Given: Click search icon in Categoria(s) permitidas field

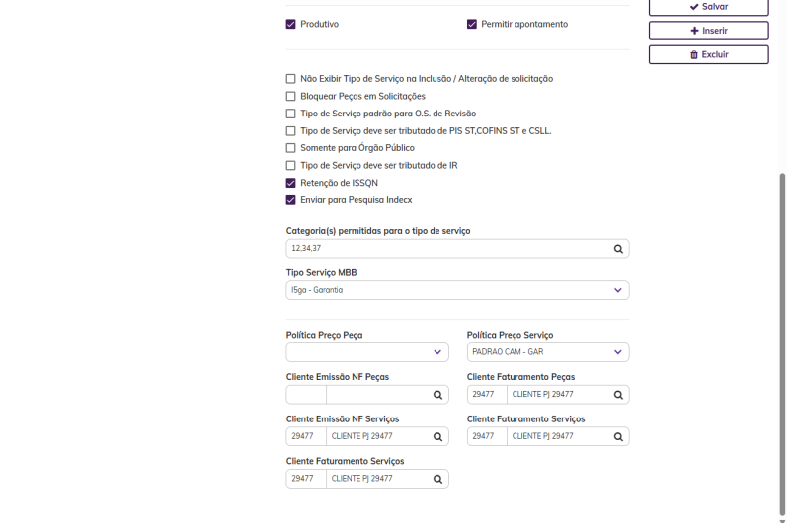Looking at the screenshot, I should point(618,249).
